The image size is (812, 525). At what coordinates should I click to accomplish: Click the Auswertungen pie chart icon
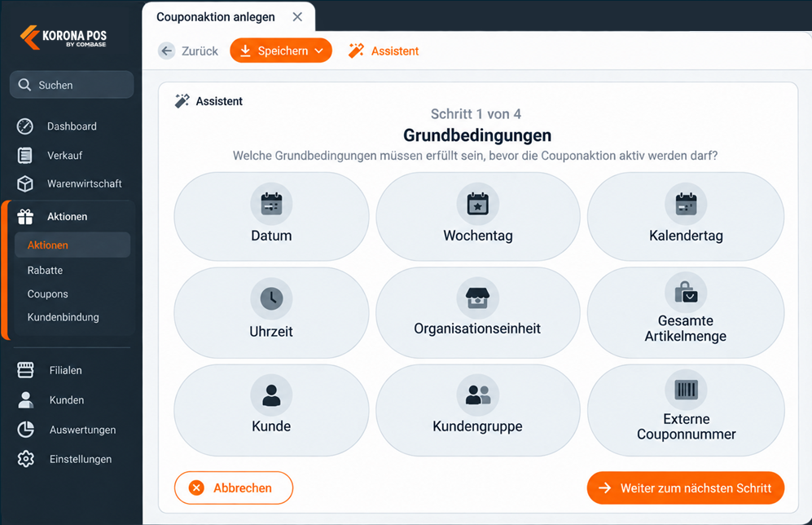click(x=25, y=429)
